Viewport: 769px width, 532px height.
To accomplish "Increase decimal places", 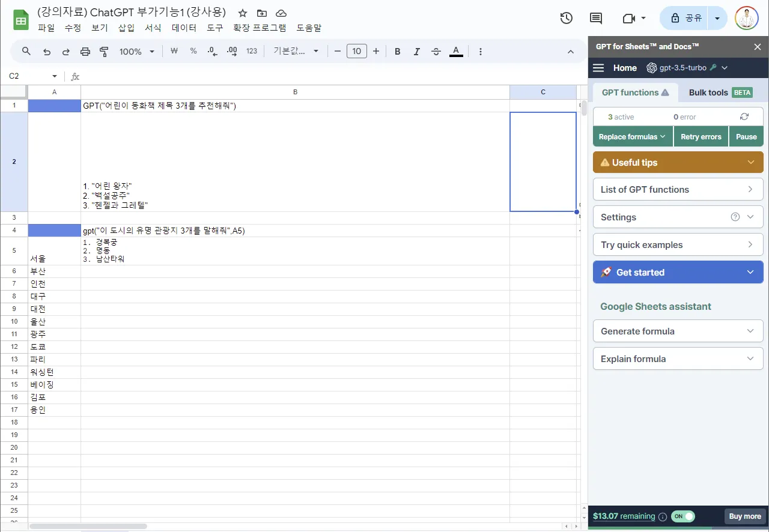I will tap(232, 52).
